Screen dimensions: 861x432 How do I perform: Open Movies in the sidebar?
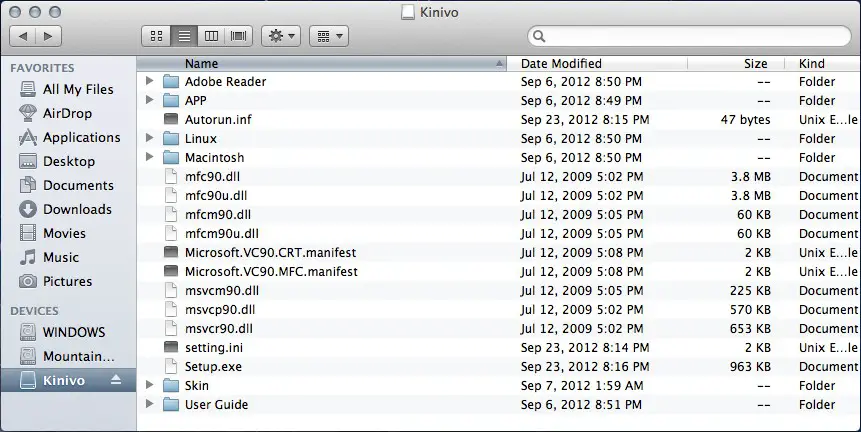68,233
